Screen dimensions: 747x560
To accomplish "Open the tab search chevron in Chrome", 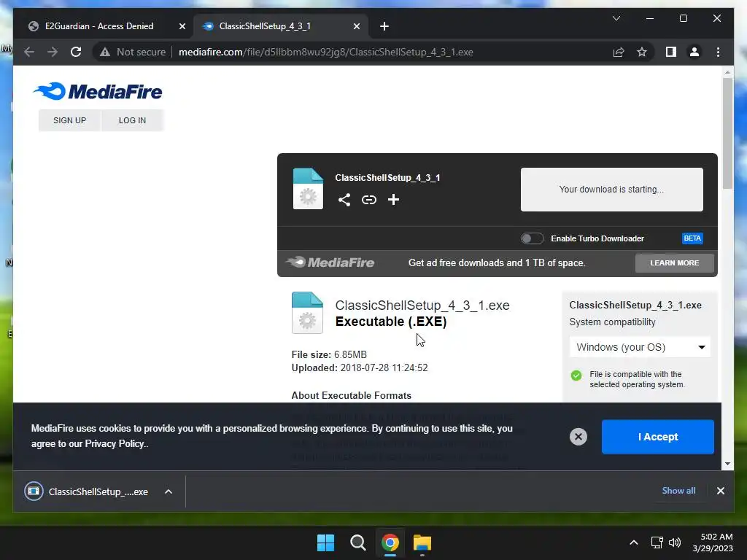I will 616,18.
